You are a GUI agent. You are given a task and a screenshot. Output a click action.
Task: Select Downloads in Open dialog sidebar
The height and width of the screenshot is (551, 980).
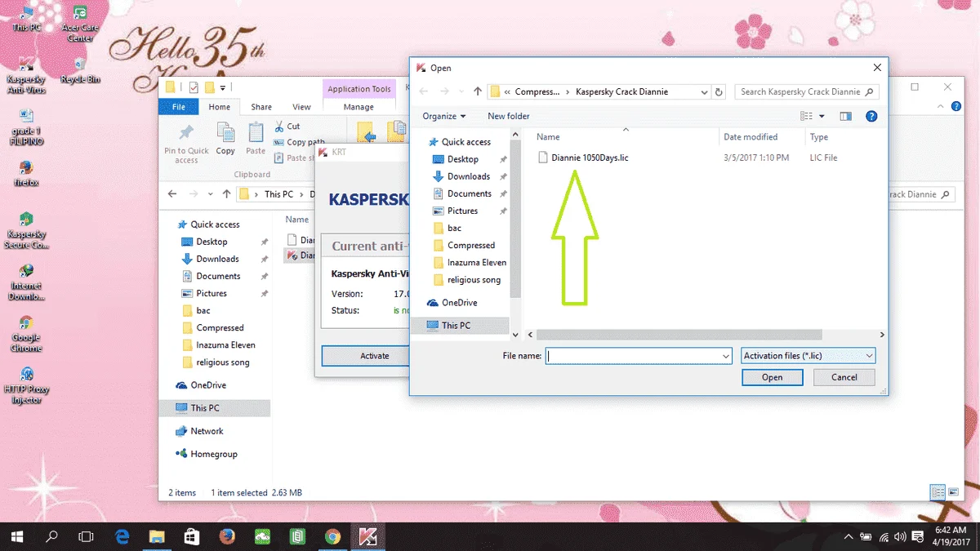(468, 176)
